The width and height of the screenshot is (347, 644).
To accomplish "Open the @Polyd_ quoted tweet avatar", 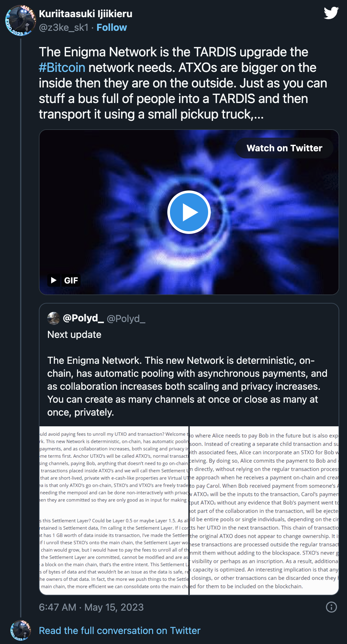I will click(54, 318).
